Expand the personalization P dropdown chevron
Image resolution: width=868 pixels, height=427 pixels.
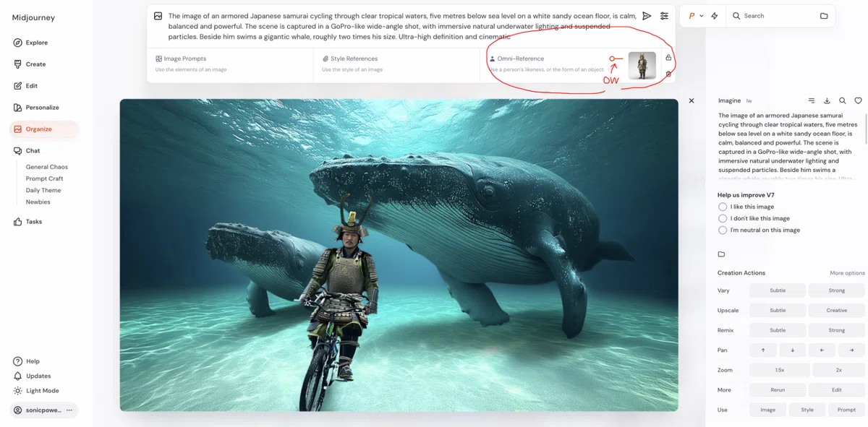[702, 16]
